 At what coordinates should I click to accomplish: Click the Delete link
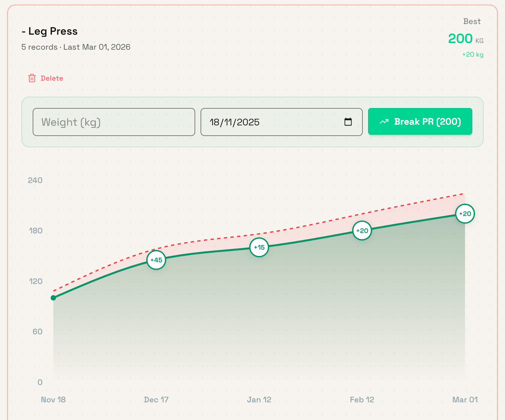point(52,78)
